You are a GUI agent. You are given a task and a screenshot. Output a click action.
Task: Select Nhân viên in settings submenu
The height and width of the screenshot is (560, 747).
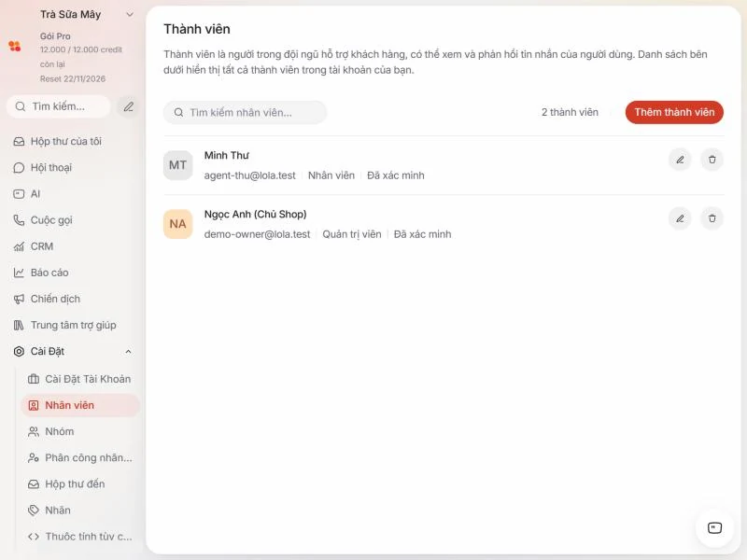coord(80,405)
